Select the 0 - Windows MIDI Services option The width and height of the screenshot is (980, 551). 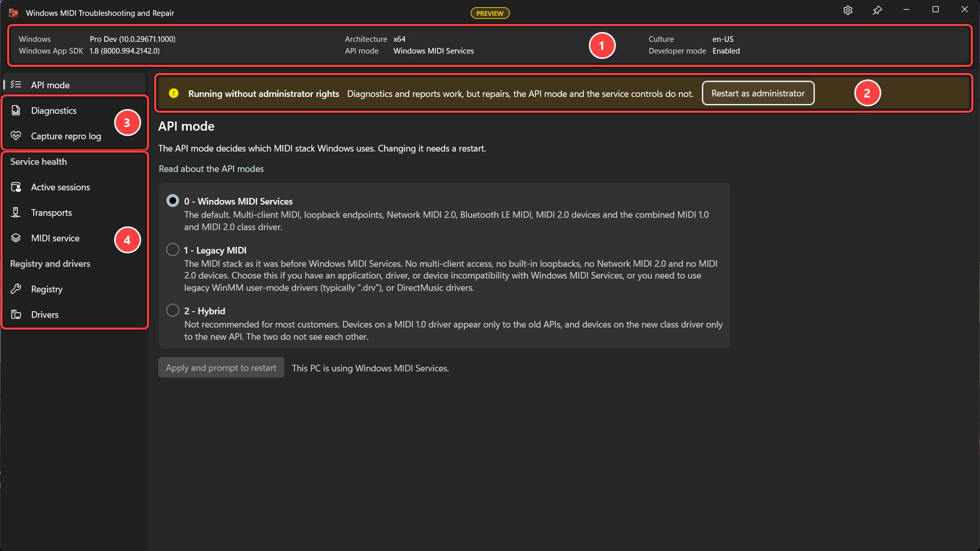tap(173, 201)
